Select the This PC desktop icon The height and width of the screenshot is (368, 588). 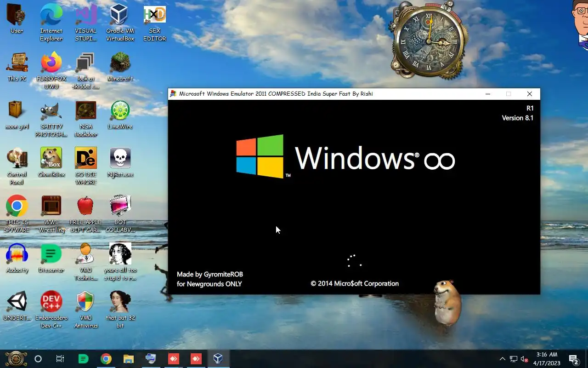point(17,67)
